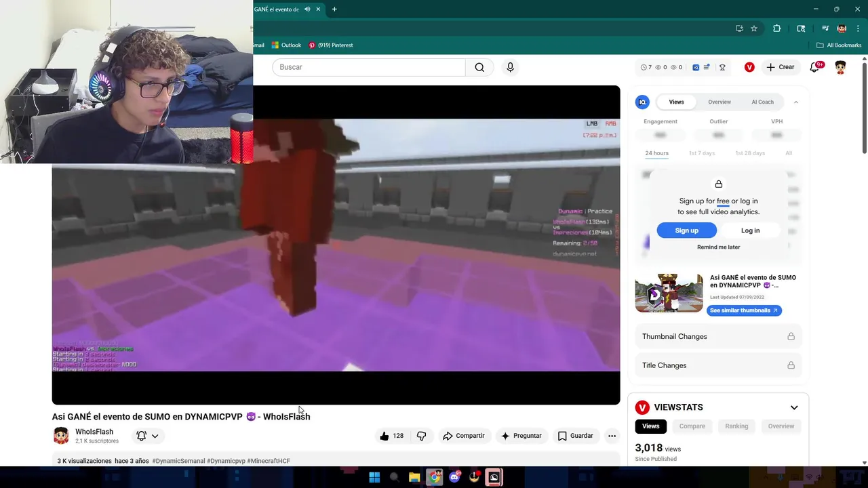Select the 24 hours time range
The image size is (868, 488).
pos(656,153)
